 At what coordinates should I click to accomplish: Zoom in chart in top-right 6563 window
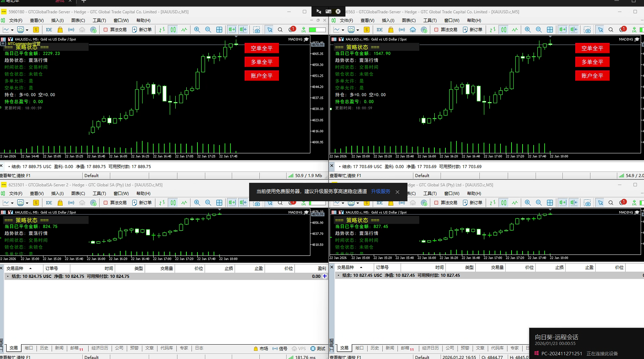(528, 30)
